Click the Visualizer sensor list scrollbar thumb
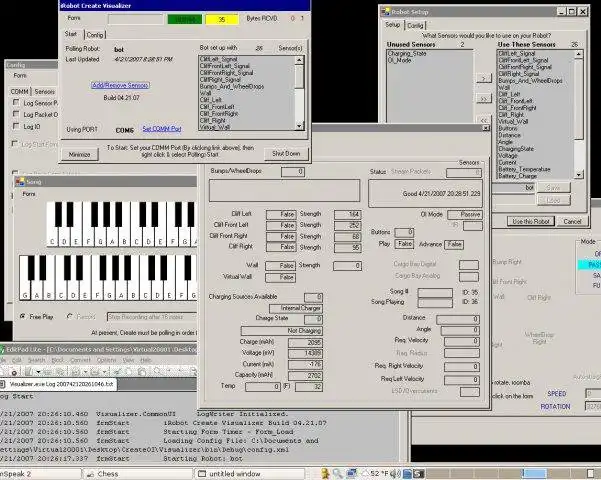601x480 pixels. pyautogui.click(x=299, y=76)
